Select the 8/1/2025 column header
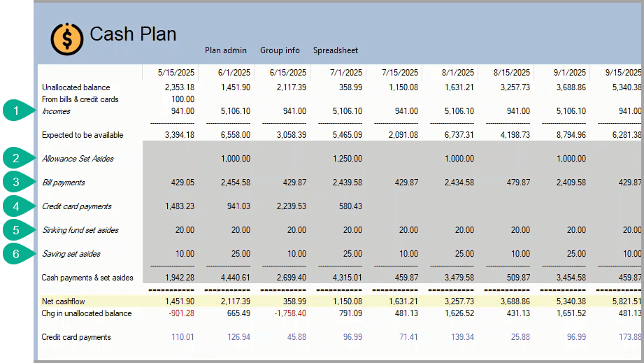Image resolution: width=644 pixels, height=363 pixels. tap(457, 73)
